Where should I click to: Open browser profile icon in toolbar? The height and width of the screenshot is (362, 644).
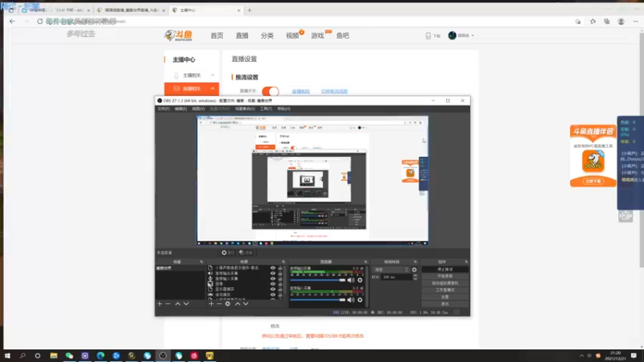tap(621, 22)
